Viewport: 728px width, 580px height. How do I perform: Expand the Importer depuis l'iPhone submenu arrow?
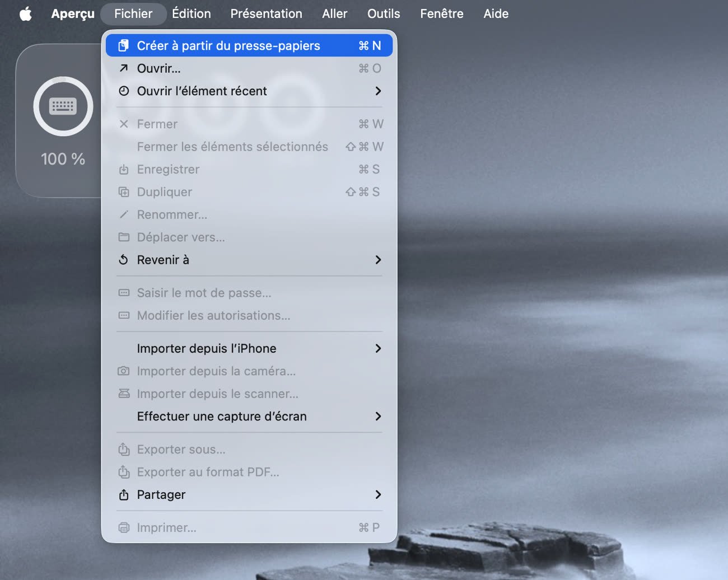tap(378, 348)
